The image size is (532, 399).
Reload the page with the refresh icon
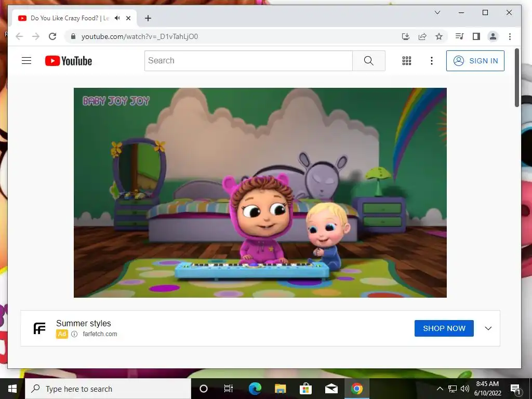click(52, 36)
